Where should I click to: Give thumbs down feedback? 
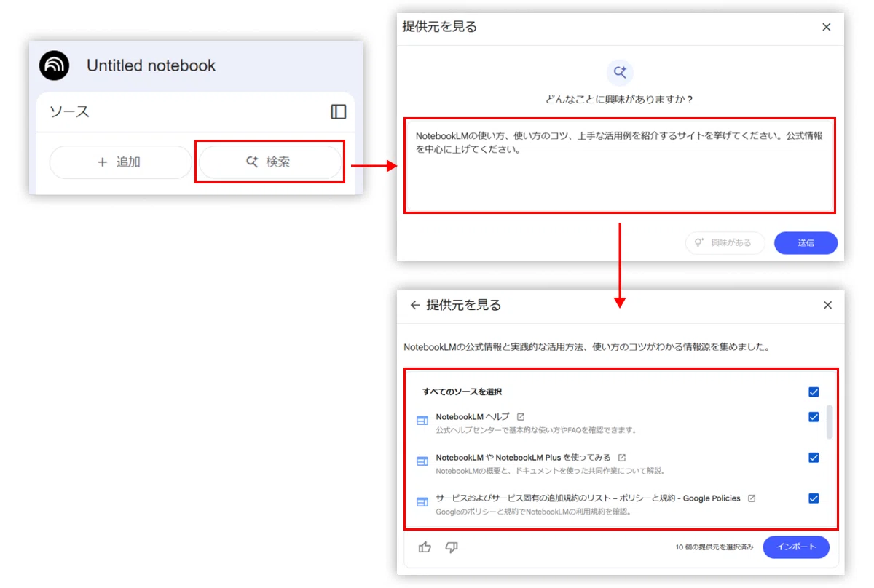point(452,547)
